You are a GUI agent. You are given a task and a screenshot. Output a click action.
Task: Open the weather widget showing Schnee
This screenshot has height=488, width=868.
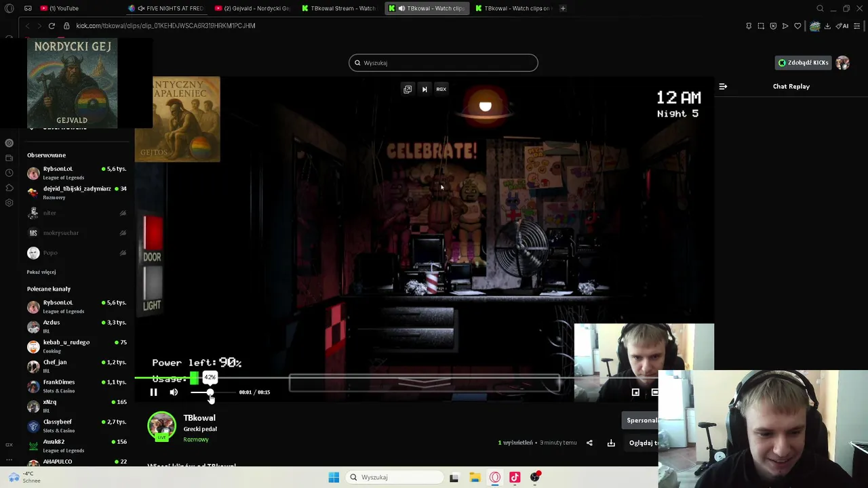[x=25, y=477]
